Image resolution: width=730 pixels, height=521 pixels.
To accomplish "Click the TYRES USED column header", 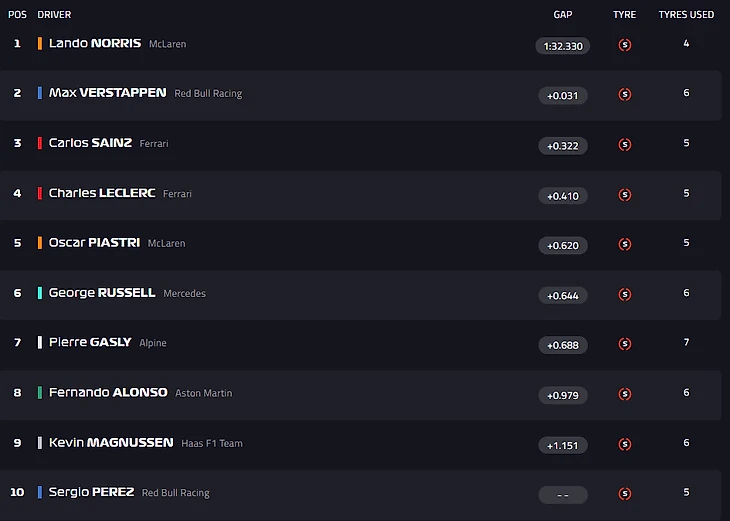I will click(686, 15).
